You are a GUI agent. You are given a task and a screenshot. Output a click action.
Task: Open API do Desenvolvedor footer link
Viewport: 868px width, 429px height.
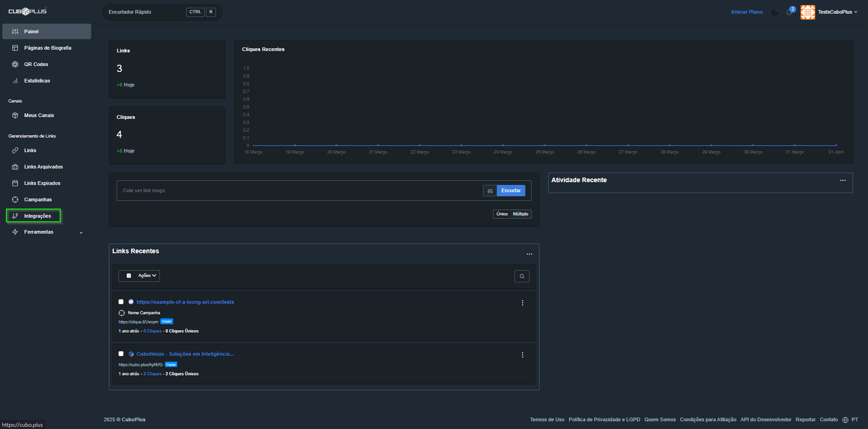point(766,420)
